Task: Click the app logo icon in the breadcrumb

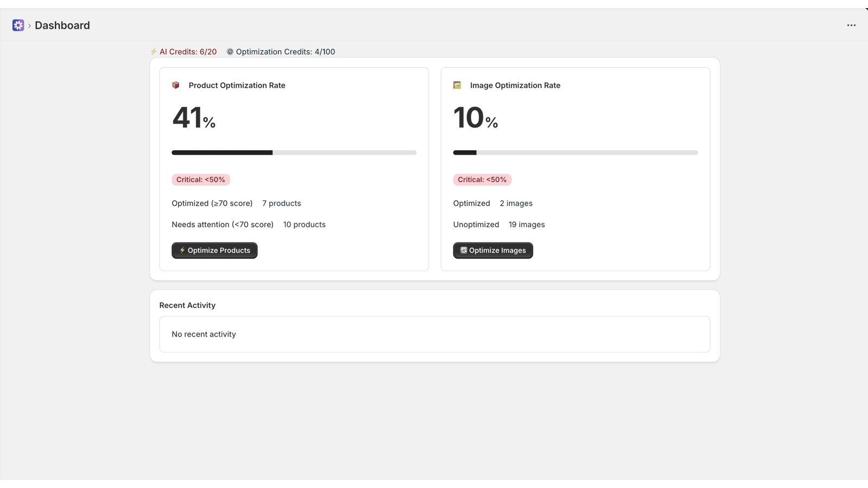Action: point(18,25)
